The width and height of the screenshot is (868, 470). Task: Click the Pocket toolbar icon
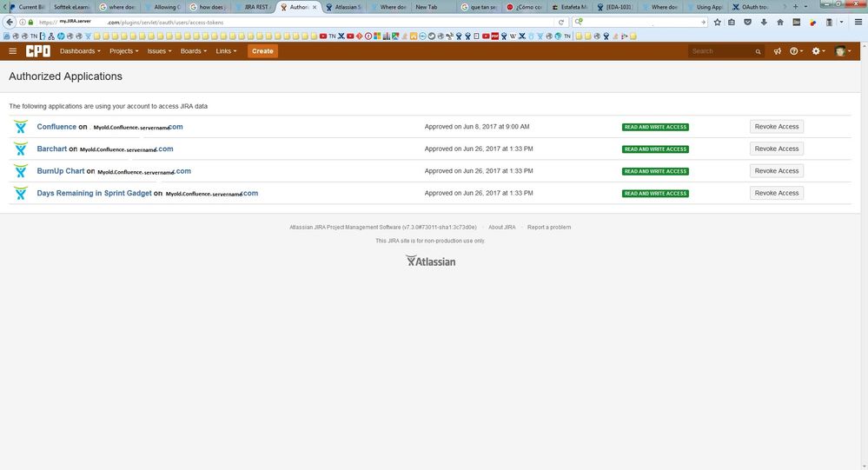(747, 22)
